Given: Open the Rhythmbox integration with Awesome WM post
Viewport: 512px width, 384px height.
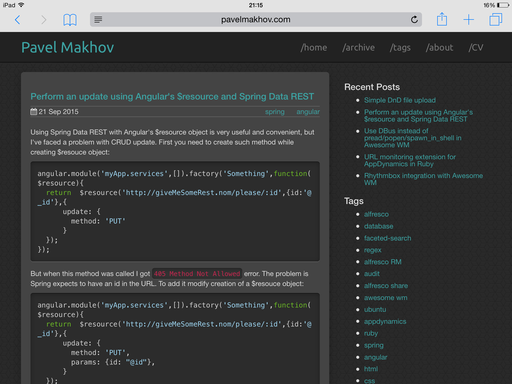Looking at the screenshot, I should 423,179.
